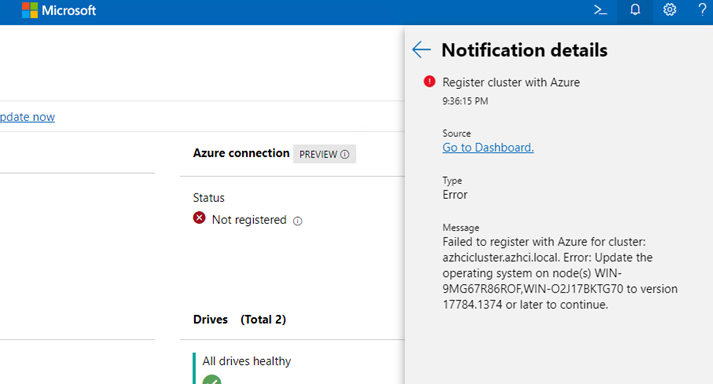Click the update now link
Viewport: 713px width, 384px height.
tap(27, 117)
